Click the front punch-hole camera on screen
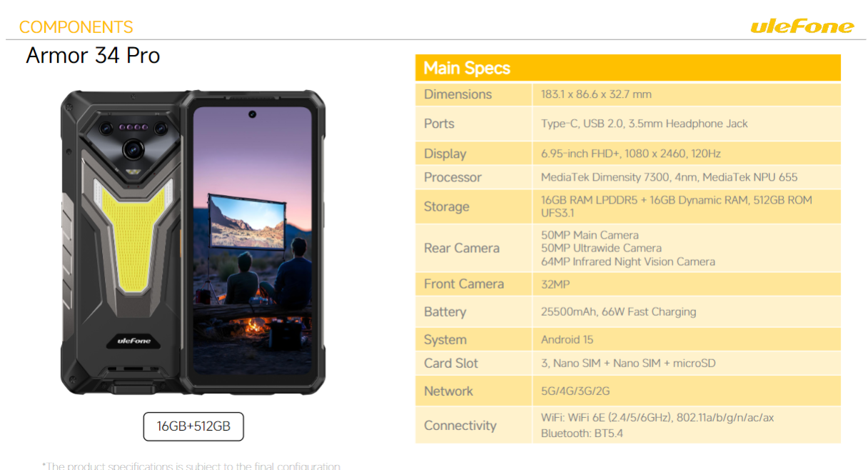The image size is (868, 470). [253, 114]
